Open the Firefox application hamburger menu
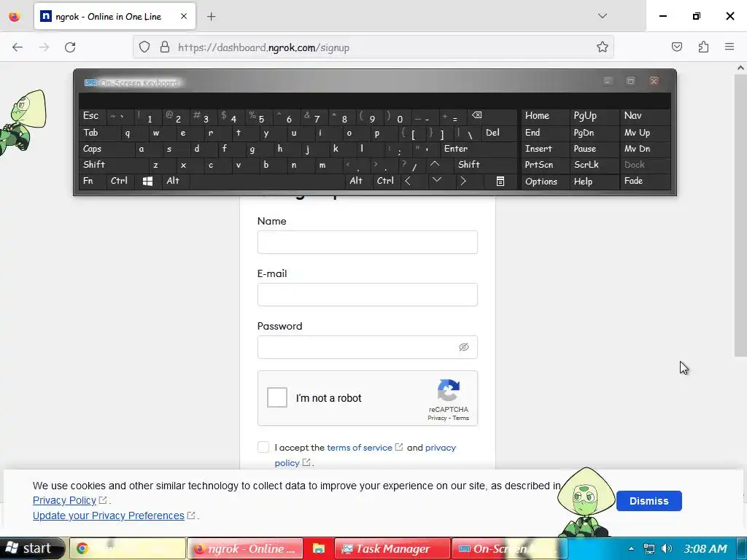This screenshot has width=747, height=560. coord(729,47)
